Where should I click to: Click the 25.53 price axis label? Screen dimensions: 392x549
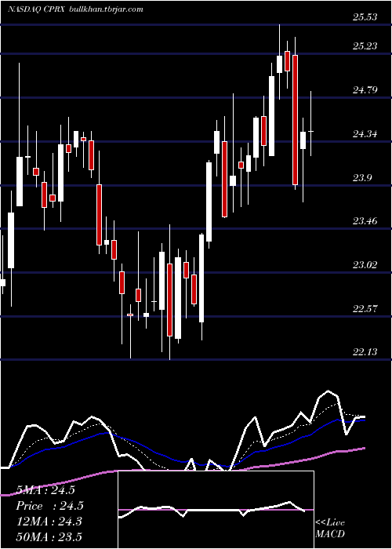point(365,16)
